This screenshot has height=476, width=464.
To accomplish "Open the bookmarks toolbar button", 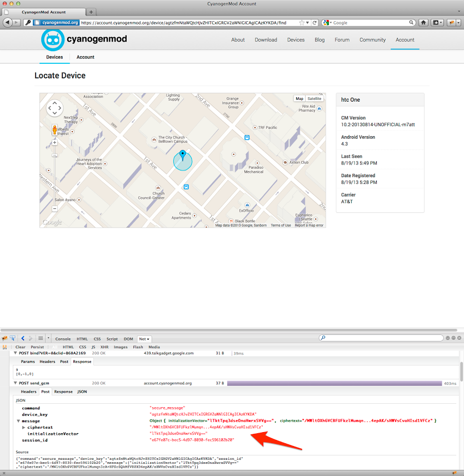I will (x=437, y=22).
